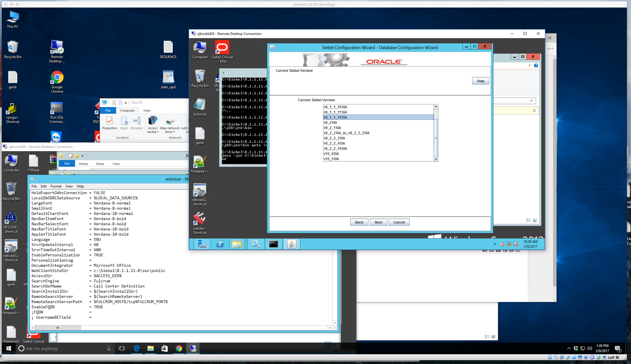The height and width of the screenshot is (364, 631).
Task: Launch PowerShell from sjbiosbld03 taskbar
Action: (220, 244)
